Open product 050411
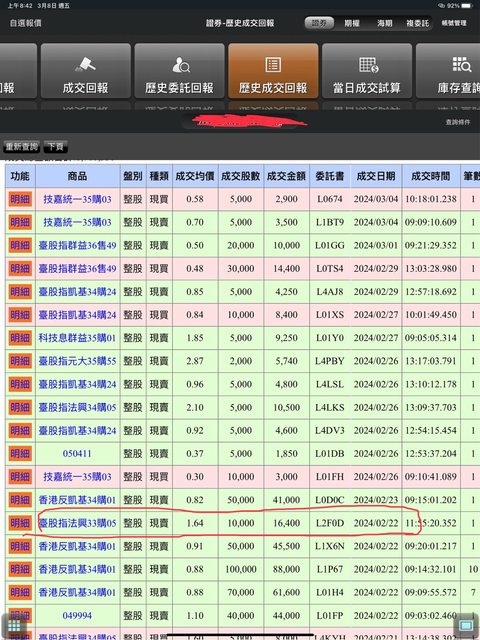The image size is (480, 640). click(77, 453)
